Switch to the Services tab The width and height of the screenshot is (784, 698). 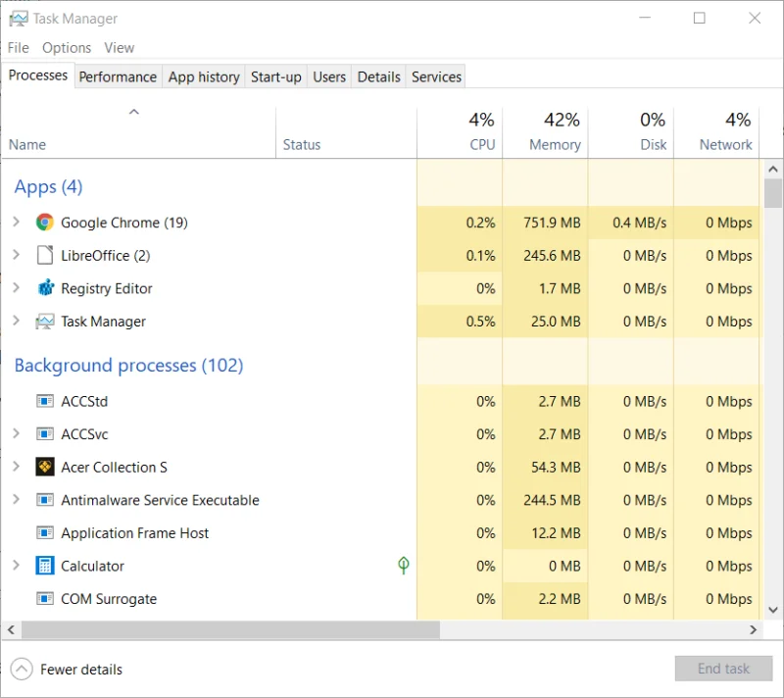point(436,77)
